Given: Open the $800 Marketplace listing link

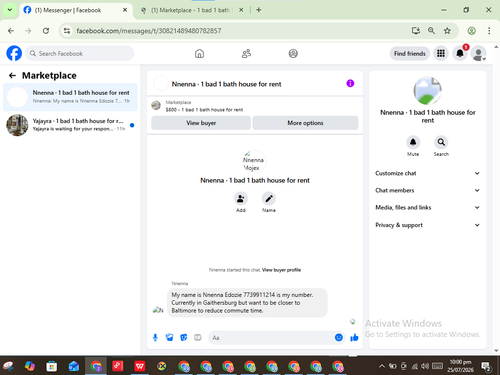Looking at the screenshot, I should pos(204,110).
